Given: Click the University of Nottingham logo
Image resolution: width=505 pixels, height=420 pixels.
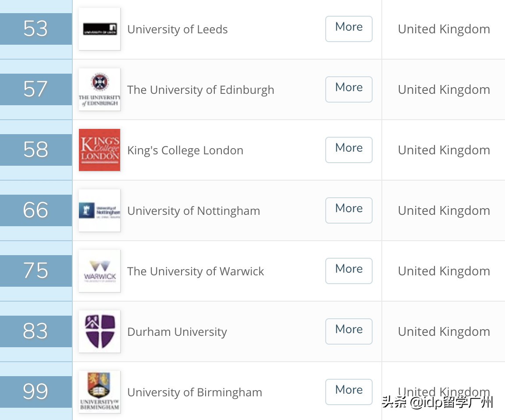Looking at the screenshot, I should tap(100, 210).
